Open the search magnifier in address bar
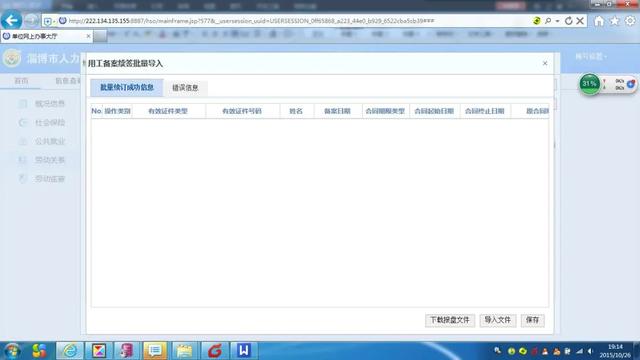The image size is (640, 360). [x=548, y=21]
